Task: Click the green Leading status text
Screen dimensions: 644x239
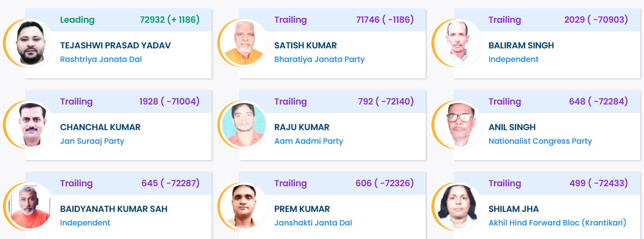Action: 77,20
